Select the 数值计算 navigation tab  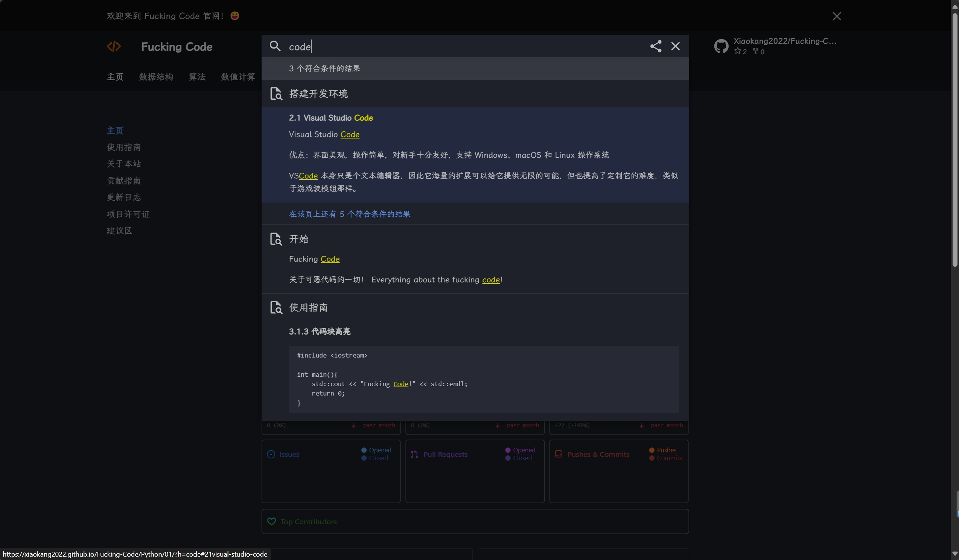(238, 77)
